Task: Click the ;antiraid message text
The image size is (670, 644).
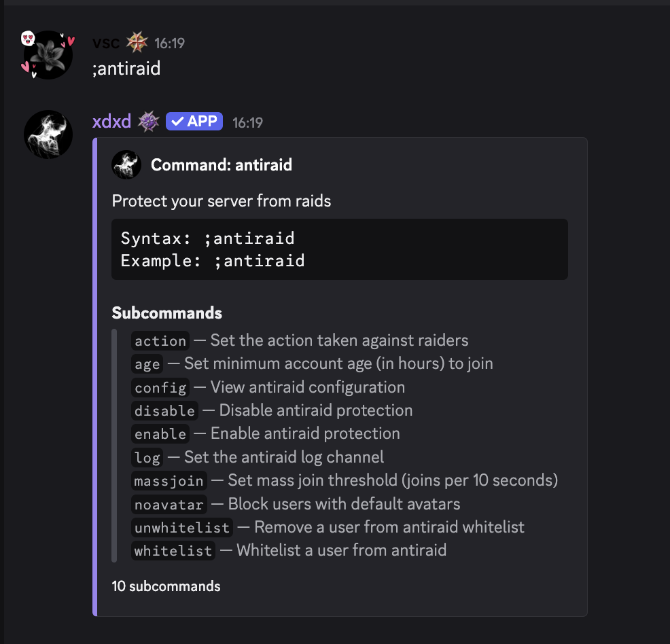Action: coord(126,69)
